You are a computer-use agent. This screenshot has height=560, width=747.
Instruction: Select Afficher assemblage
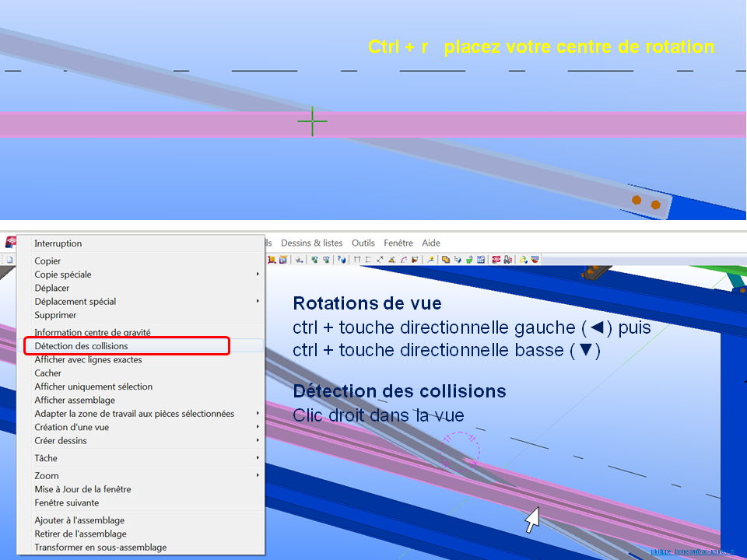click(141, 400)
